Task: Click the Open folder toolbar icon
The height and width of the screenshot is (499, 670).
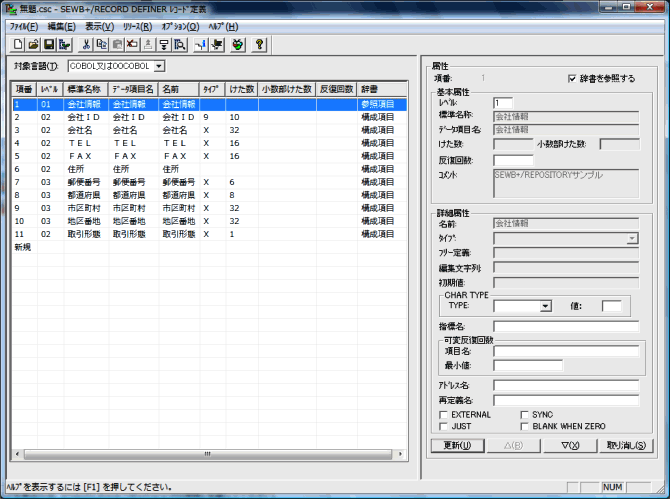Action: point(34,44)
